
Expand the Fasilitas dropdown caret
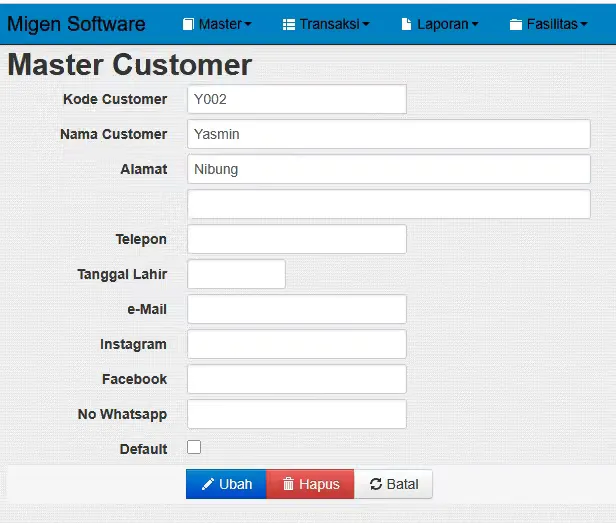pyautogui.click(x=584, y=24)
